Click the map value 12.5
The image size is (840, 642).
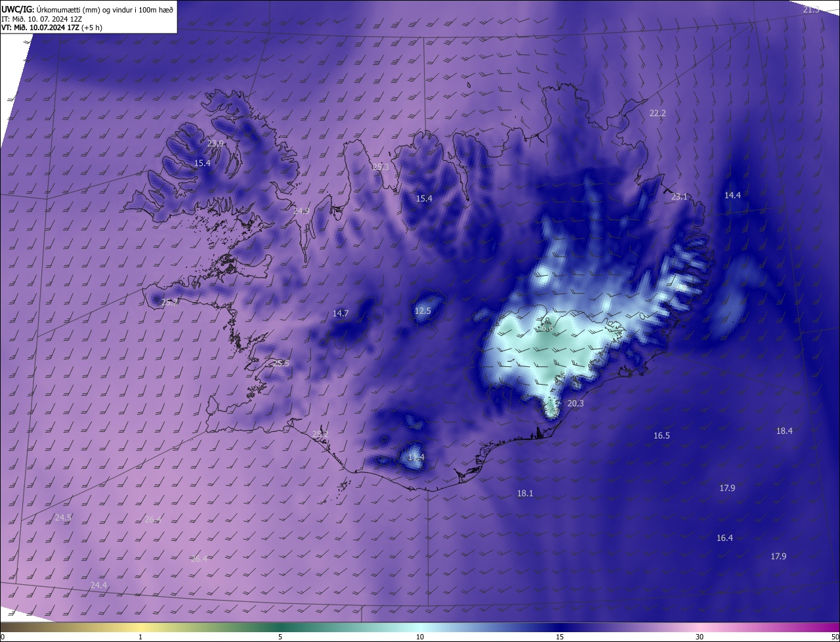pyautogui.click(x=423, y=310)
